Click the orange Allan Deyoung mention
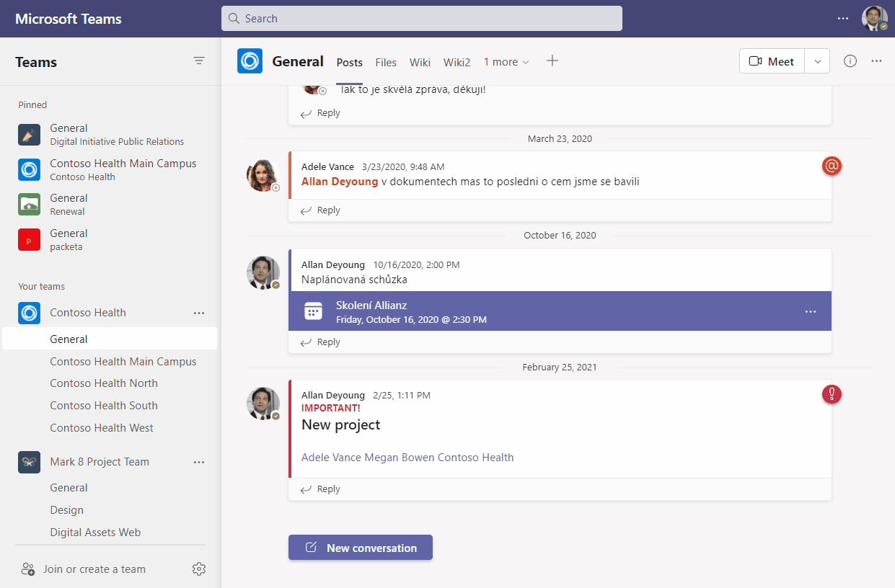This screenshot has width=895, height=588. 340,182
